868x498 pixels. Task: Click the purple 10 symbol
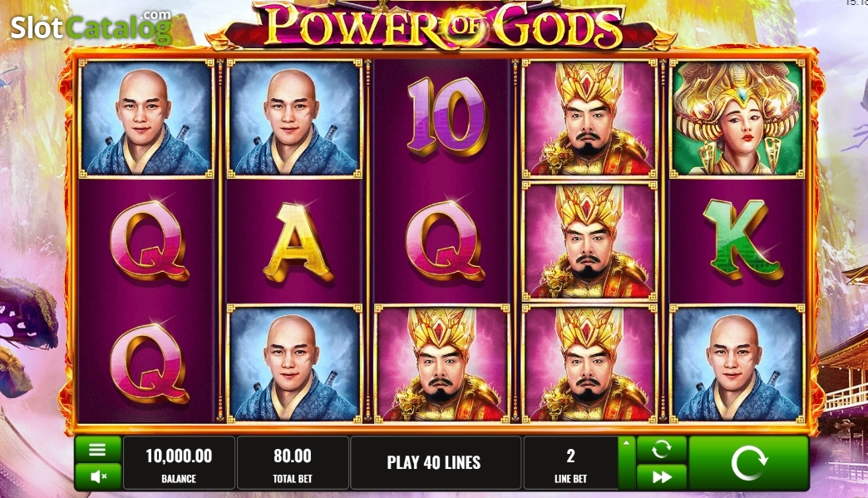[446, 116]
